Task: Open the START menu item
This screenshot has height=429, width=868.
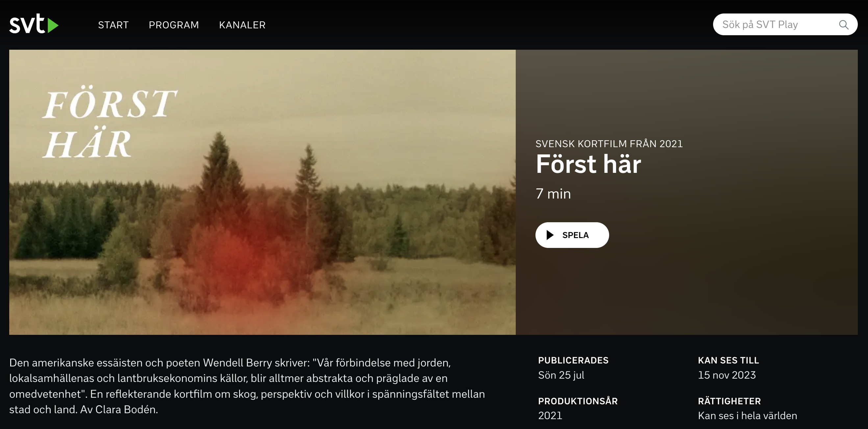Action: point(113,25)
